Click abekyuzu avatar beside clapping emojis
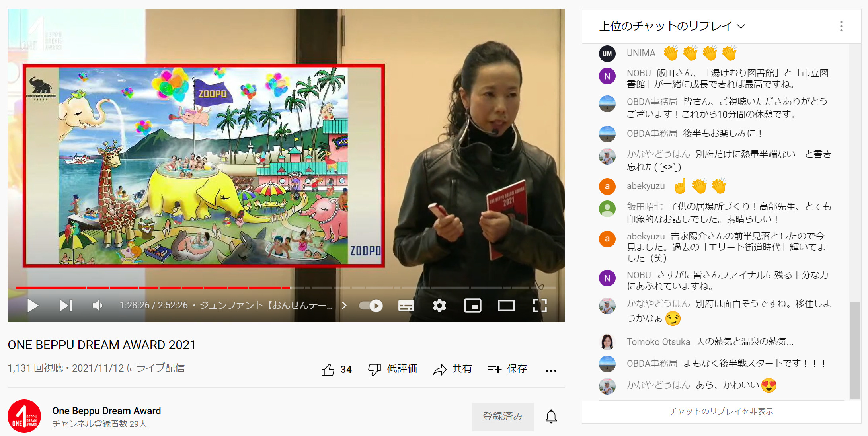This screenshot has height=436, width=868. (607, 186)
